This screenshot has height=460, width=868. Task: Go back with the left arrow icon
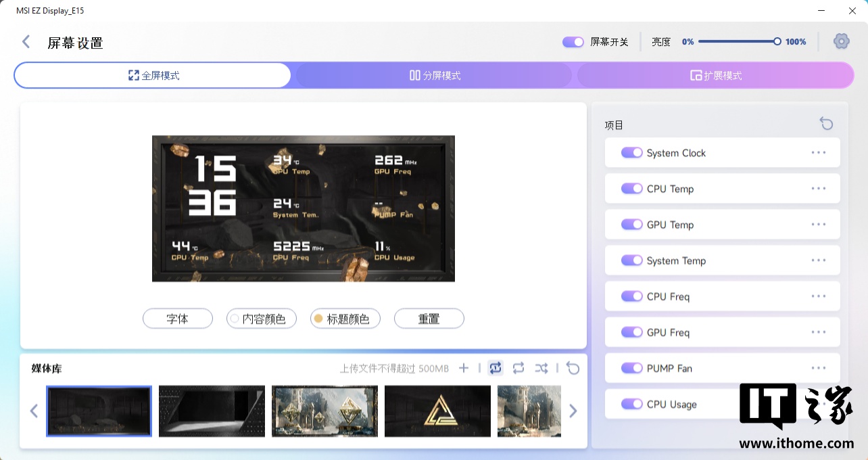[x=26, y=42]
